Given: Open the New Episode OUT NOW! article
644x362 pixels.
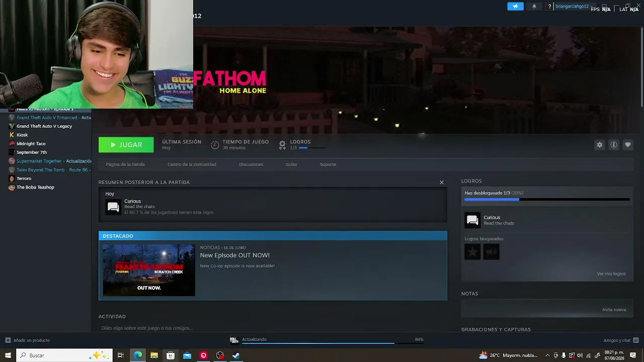Looking at the screenshot, I should (x=235, y=255).
